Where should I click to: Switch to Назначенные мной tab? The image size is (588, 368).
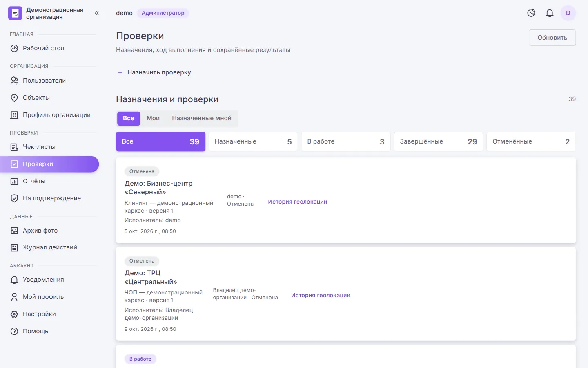(202, 118)
